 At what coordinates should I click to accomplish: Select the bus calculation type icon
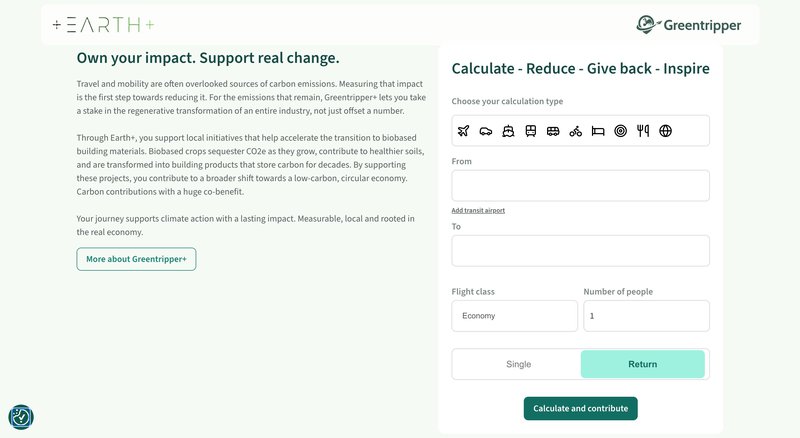pos(553,131)
